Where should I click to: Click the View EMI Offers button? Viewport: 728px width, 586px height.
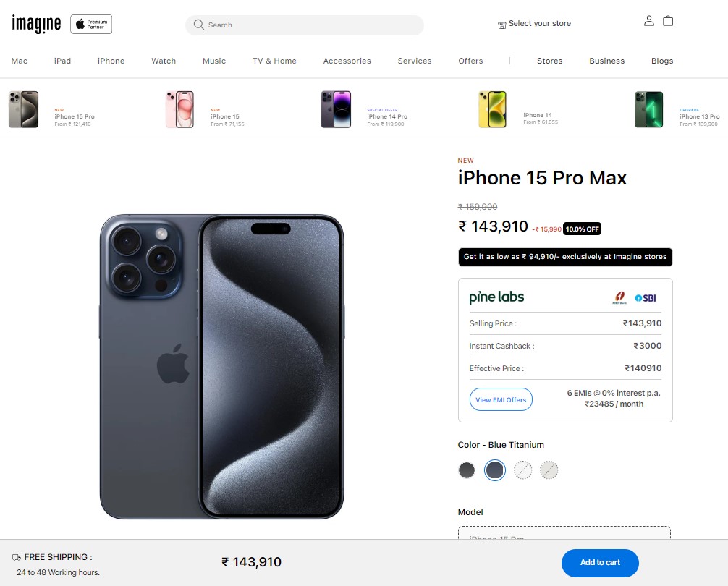click(501, 399)
